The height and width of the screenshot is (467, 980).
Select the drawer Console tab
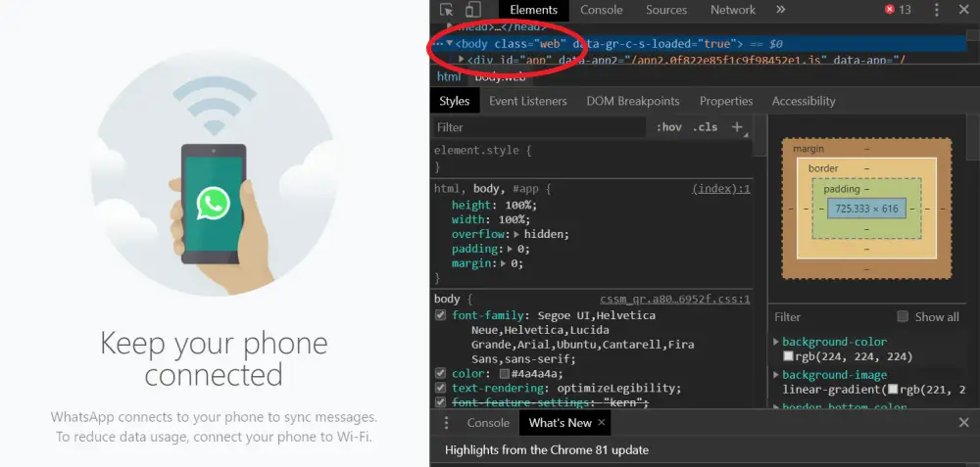click(x=488, y=423)
